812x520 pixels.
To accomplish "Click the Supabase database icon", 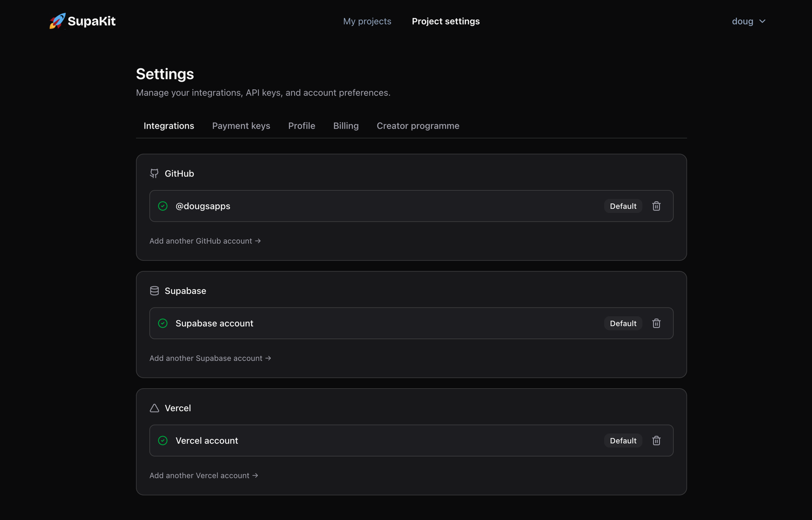I will tap(154, 291).
